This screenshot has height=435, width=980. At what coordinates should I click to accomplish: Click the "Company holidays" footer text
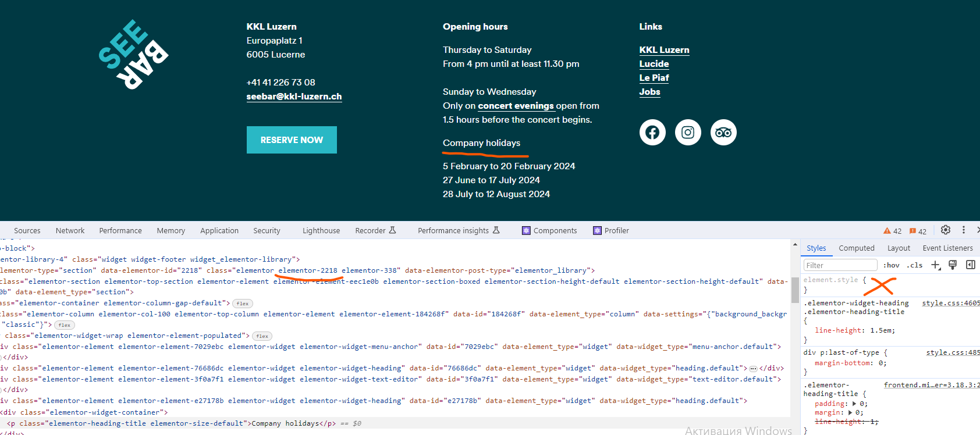pyautogui.click(x=481, y=143)
